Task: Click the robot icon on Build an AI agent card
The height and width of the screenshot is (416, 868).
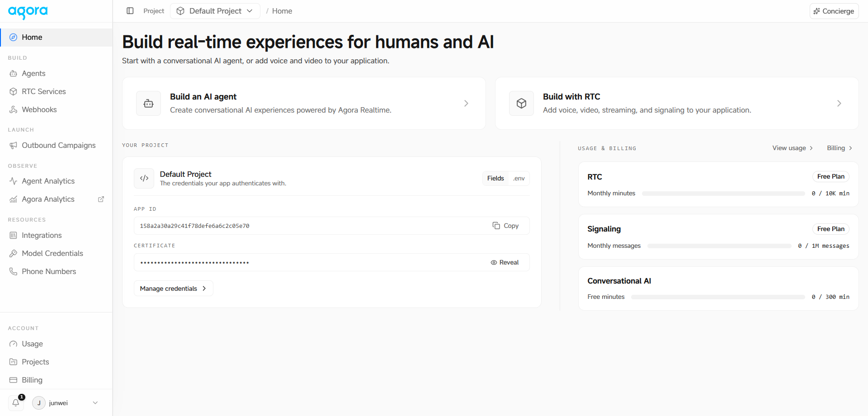Action: point(148,104)
